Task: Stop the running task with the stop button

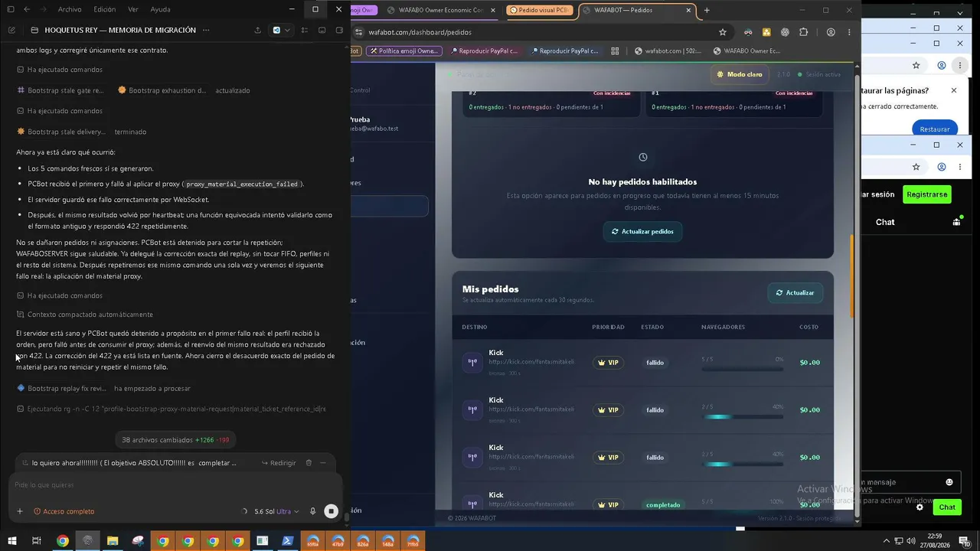Action: click(331, 511)
